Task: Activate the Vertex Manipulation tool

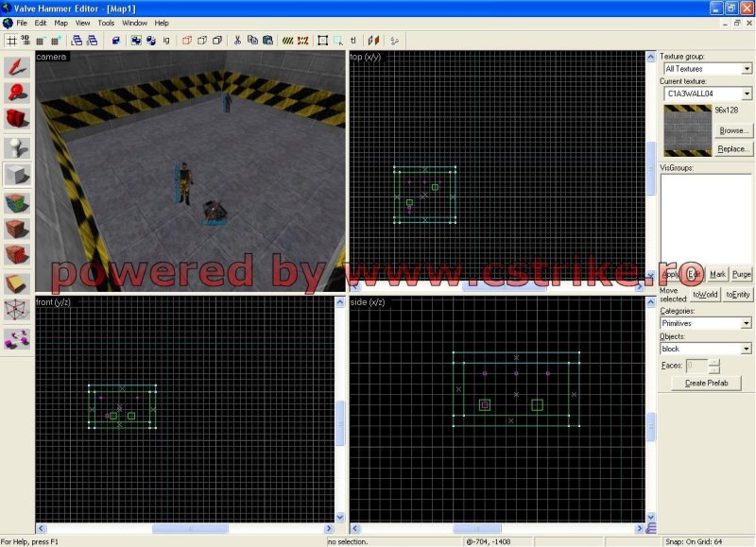Action: pos(17,311)
